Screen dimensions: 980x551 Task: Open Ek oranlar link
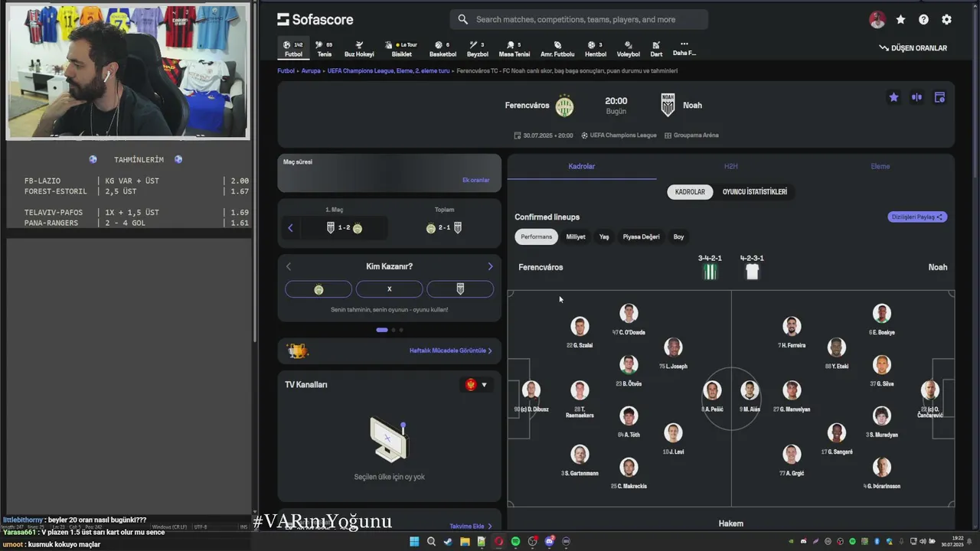tap(475, 181)
